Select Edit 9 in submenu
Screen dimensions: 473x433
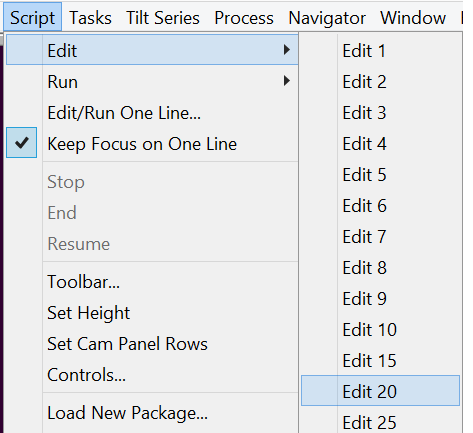(x=380, y=299)
